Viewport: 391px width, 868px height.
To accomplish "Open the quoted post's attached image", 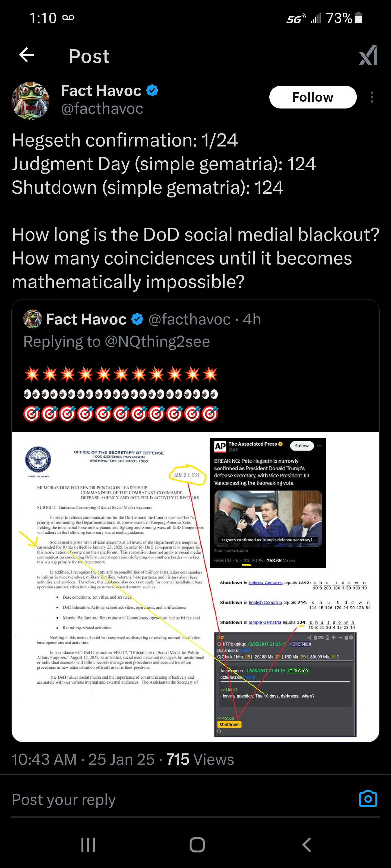I will point(195,587).
